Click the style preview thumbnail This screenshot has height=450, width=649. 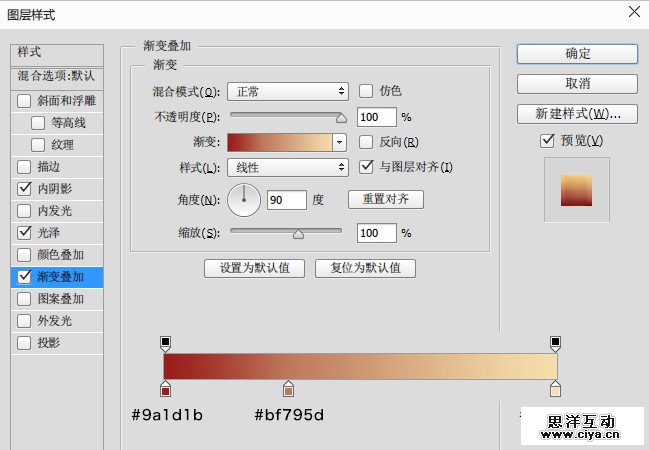click(577, 190)
